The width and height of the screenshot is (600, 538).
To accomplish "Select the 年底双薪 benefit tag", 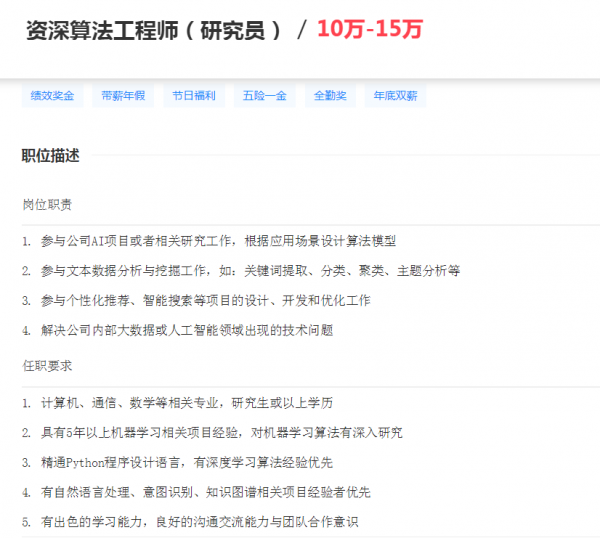I will coord(395,96).
